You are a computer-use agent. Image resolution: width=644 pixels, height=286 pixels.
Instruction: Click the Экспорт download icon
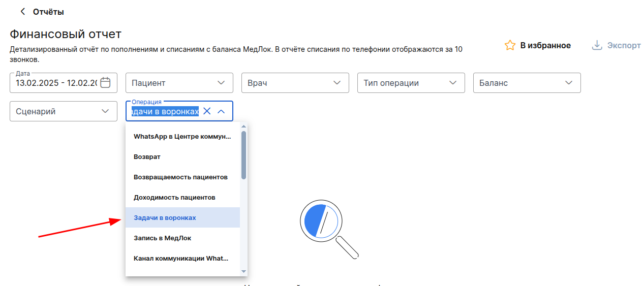pyautogui.click(x=597, y=45)
